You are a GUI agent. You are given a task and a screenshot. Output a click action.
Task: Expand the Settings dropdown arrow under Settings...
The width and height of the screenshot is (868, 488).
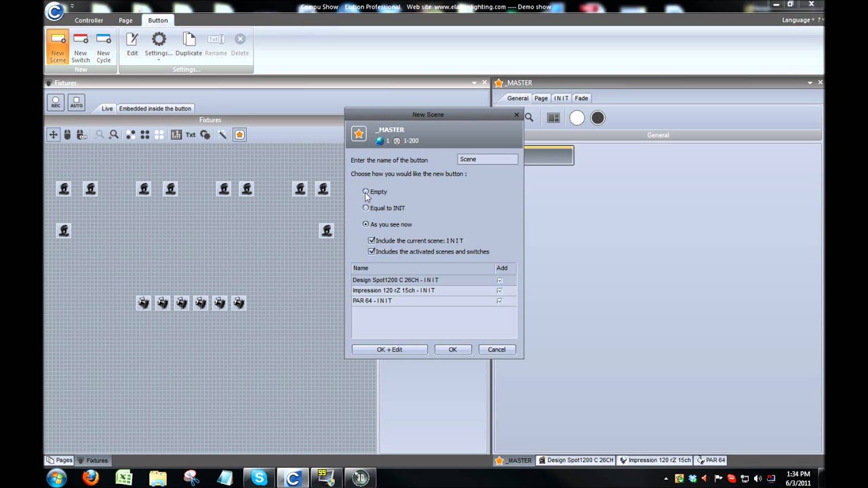[159, 60]
